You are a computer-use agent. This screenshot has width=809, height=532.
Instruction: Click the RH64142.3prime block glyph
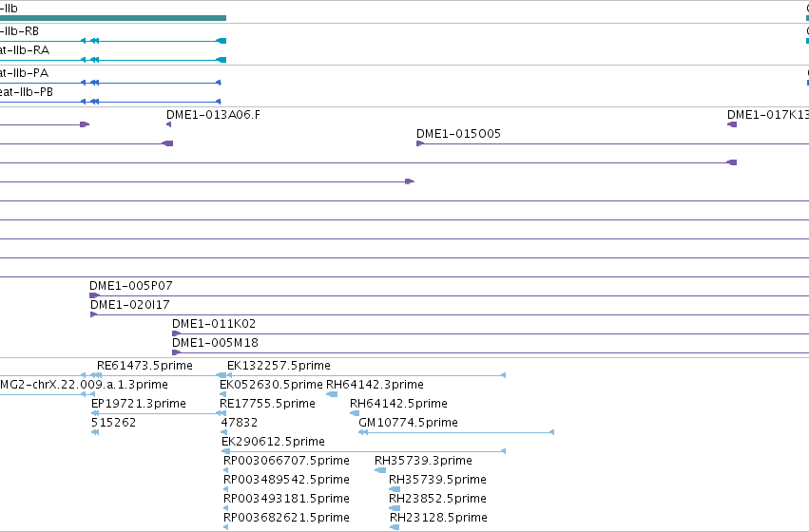[332, 395]
